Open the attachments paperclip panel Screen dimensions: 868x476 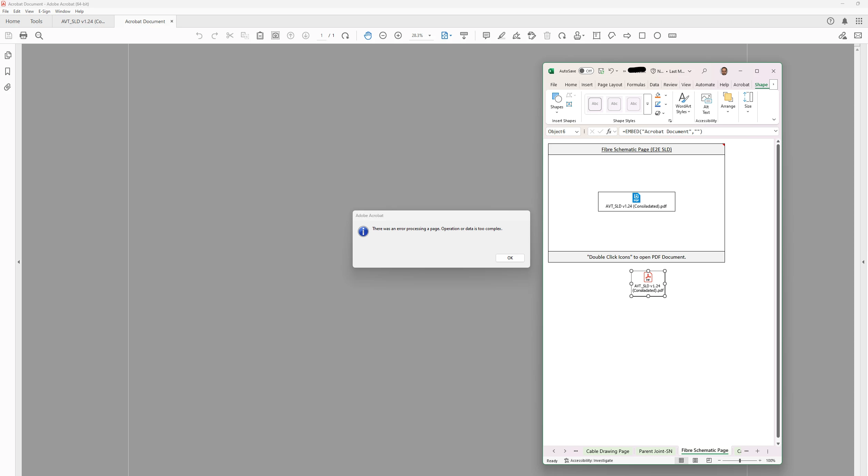8,87
